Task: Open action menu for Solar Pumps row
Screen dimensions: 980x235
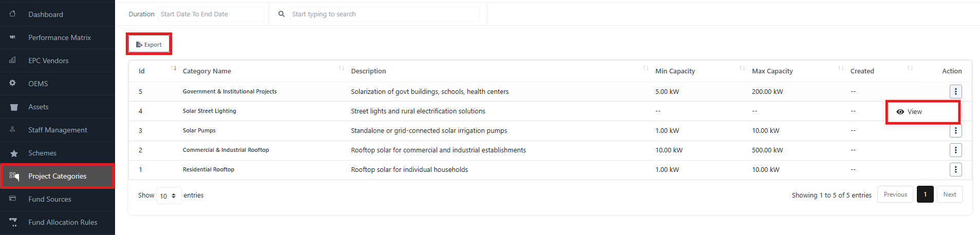Action: click(955, 131)
